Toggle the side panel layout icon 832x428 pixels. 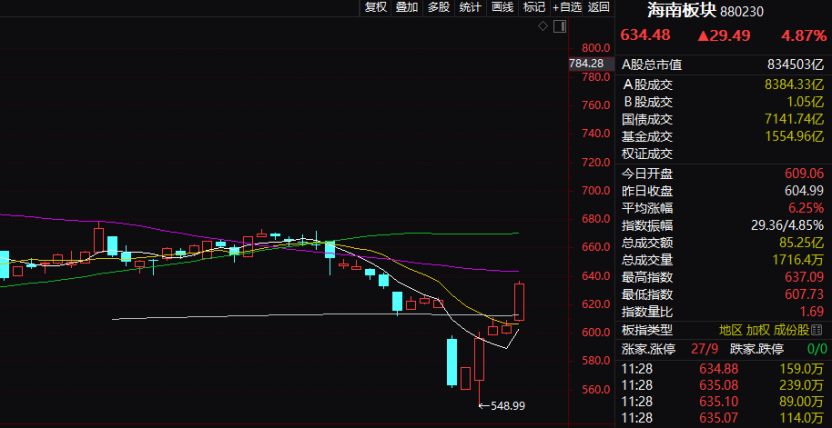(x=560, y=27)
